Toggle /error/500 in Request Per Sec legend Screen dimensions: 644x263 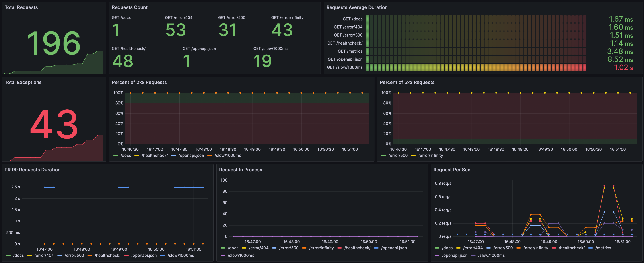[503, 248]
